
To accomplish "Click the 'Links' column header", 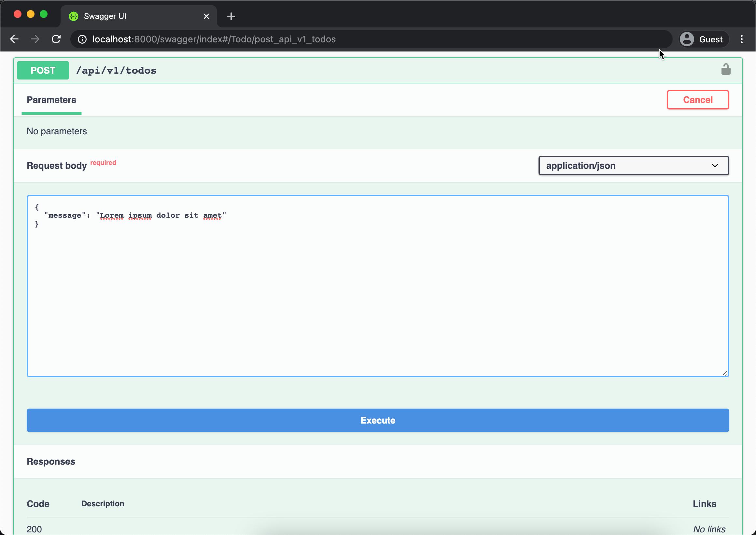I will 704,503.
